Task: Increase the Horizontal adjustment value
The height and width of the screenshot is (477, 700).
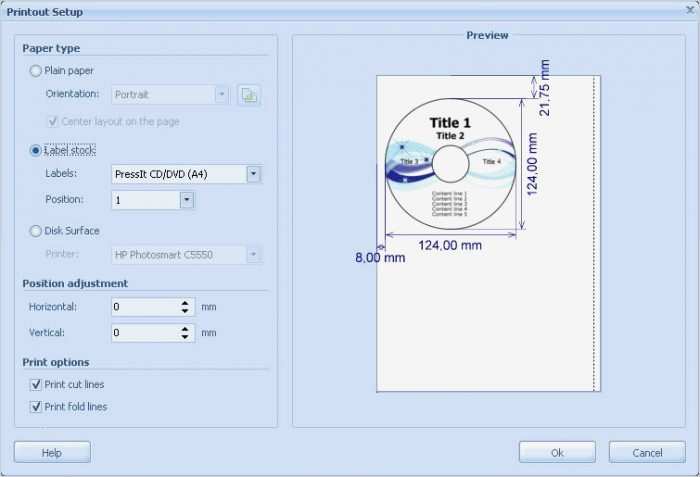Action: point(185,303)
